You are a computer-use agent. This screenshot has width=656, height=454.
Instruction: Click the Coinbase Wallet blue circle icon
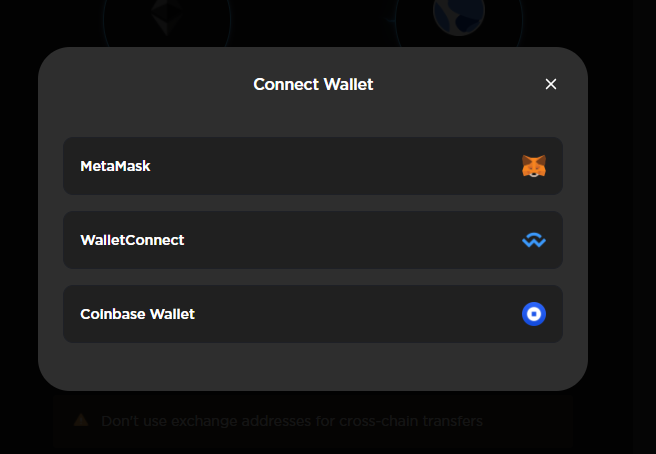coord(534,314)
